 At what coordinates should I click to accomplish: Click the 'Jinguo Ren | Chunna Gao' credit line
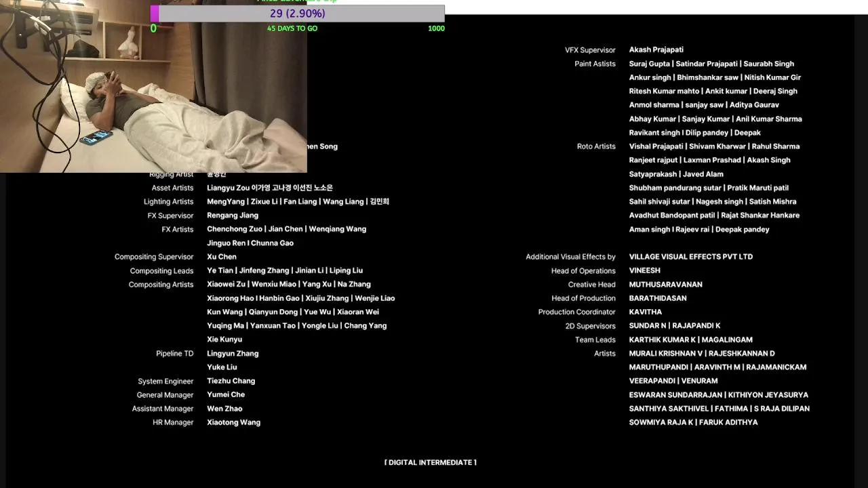pos(250,243)
